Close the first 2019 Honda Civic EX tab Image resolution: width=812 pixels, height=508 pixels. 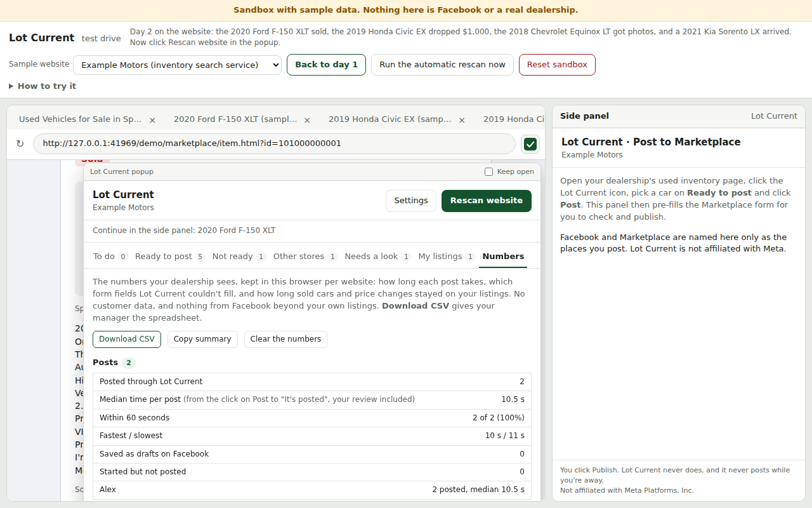click(462, 119)
